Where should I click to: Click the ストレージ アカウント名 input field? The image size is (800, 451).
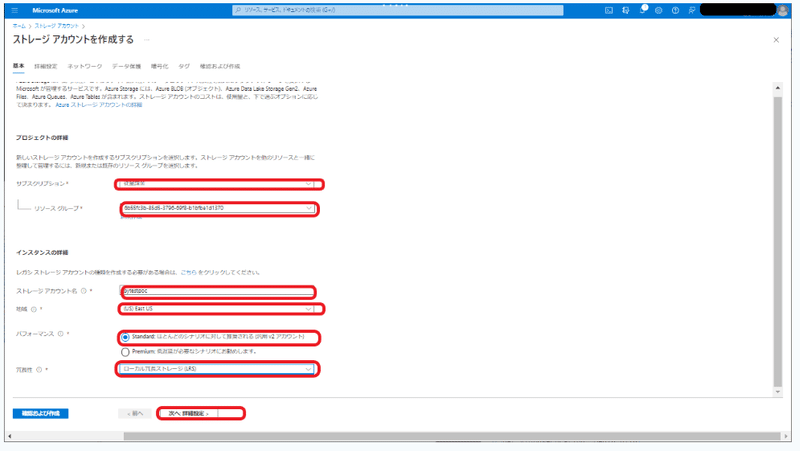point(217,291)
